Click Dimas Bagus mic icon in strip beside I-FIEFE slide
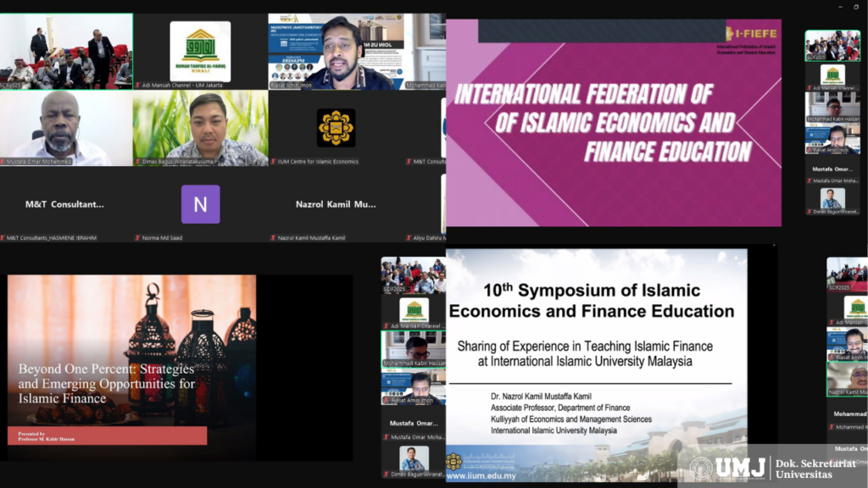This screenshot has width=868, height=488. tap(810, 212)
